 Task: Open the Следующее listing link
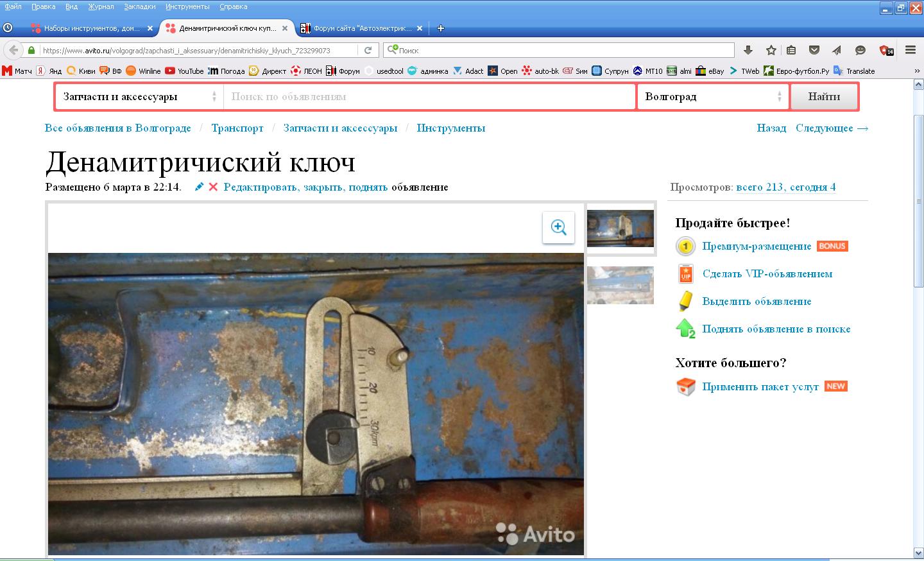pyautogui.click(x=832, y=128)
